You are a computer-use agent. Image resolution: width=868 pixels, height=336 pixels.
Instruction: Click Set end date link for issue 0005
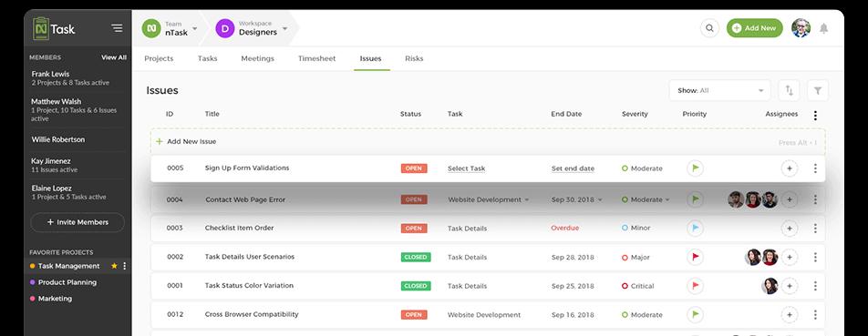(x=573, y=168)
